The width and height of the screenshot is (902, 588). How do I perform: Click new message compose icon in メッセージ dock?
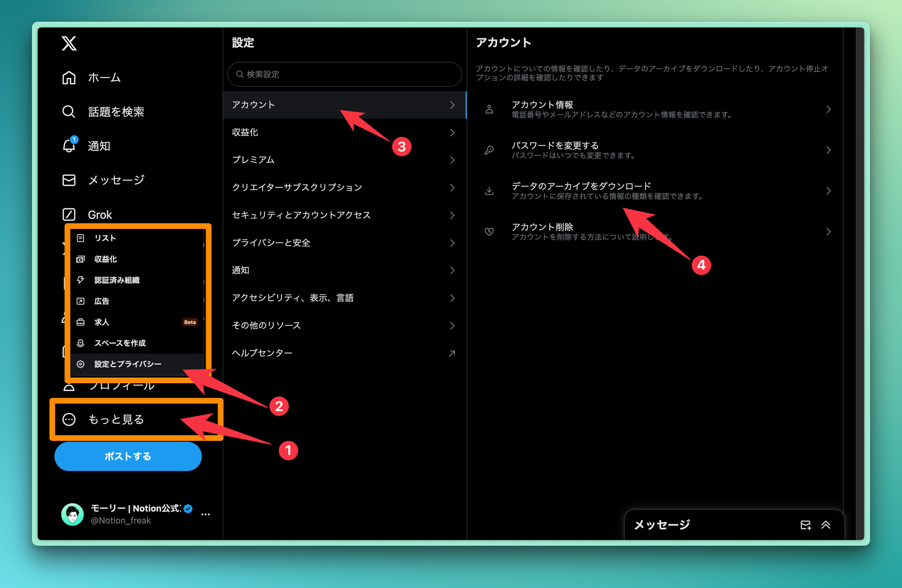point(805,525)
